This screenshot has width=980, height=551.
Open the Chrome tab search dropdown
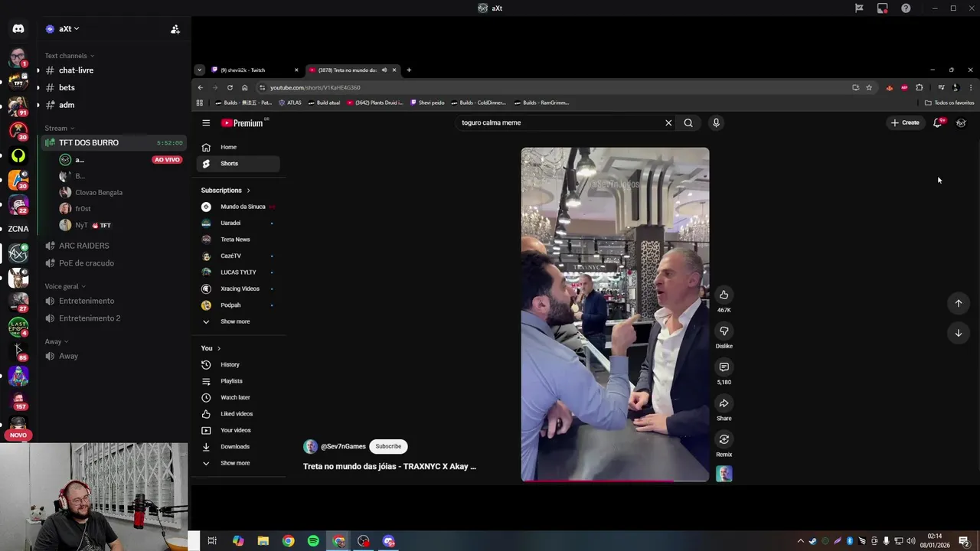200,70
